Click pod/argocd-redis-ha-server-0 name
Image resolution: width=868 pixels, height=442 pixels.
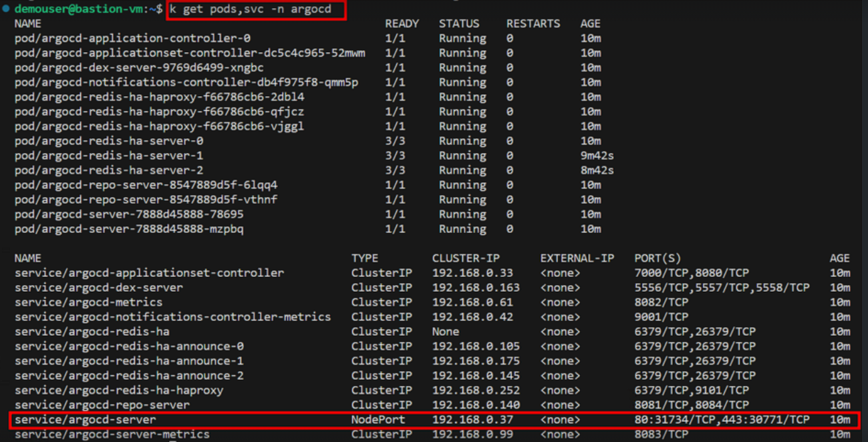pos(109,141)
